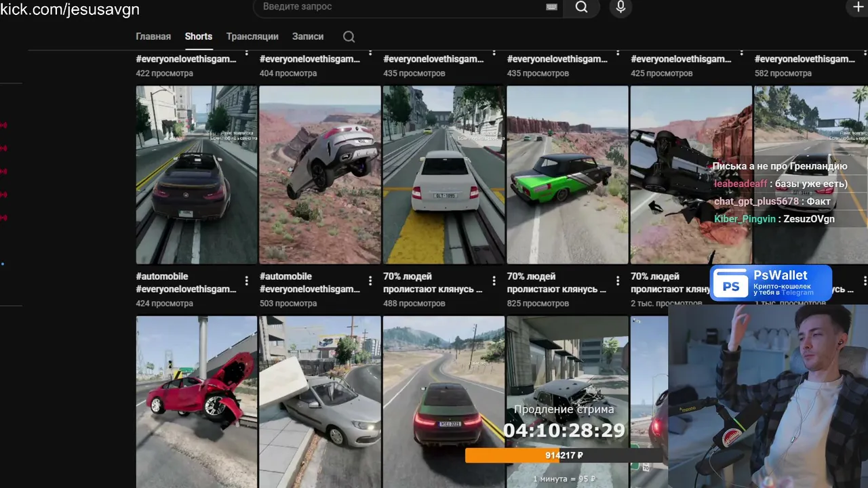This screenshot has height=488, width=868.
Task: Play thumbnail of silver car hit by slab
Action: tap(320, 401)
